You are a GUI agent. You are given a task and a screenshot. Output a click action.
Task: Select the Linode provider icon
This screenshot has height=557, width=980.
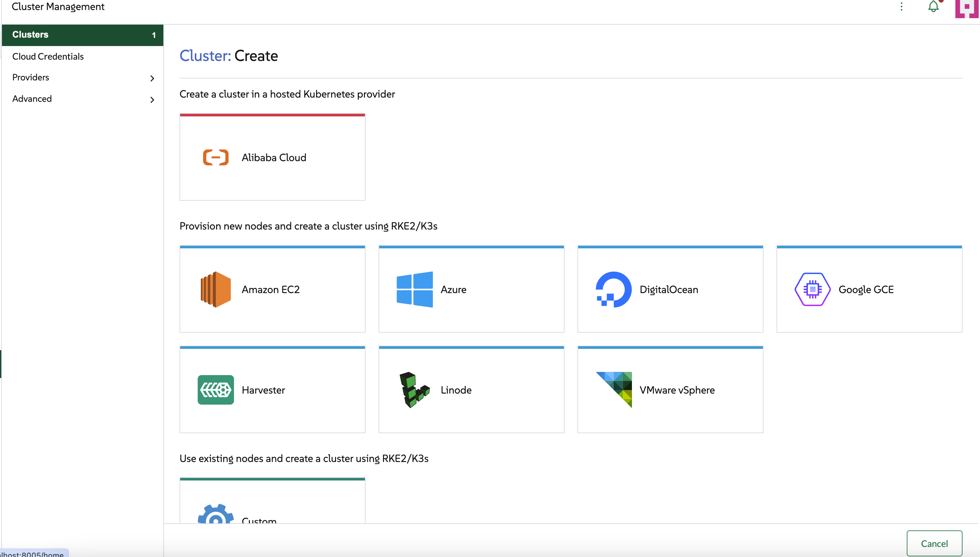[x=414, y=389]
